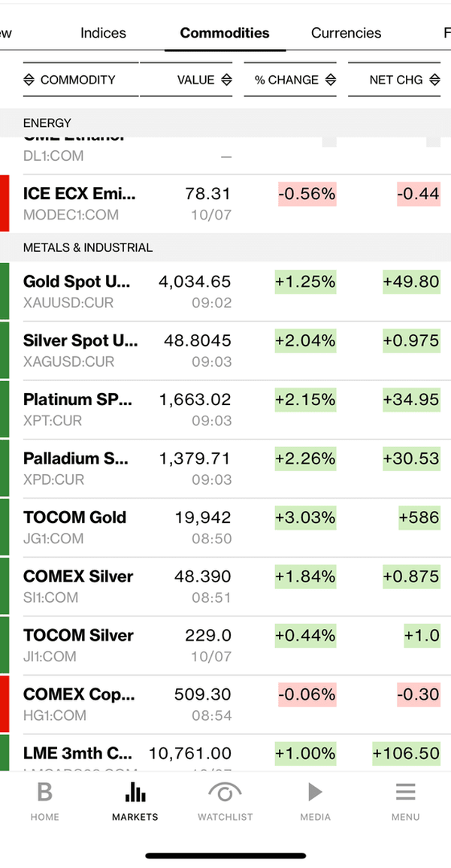Tap the Metals & Industrial section header

(88, 247)
